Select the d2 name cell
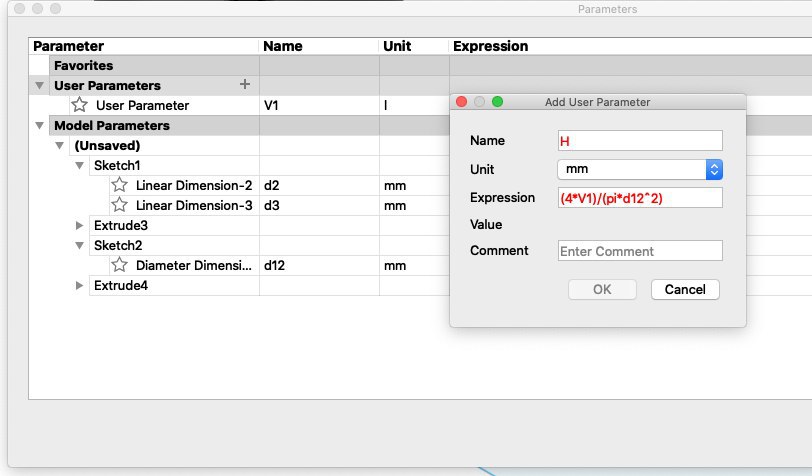Image resolution: width=812 pixels, height=476 pixels. tap(319, 185)
